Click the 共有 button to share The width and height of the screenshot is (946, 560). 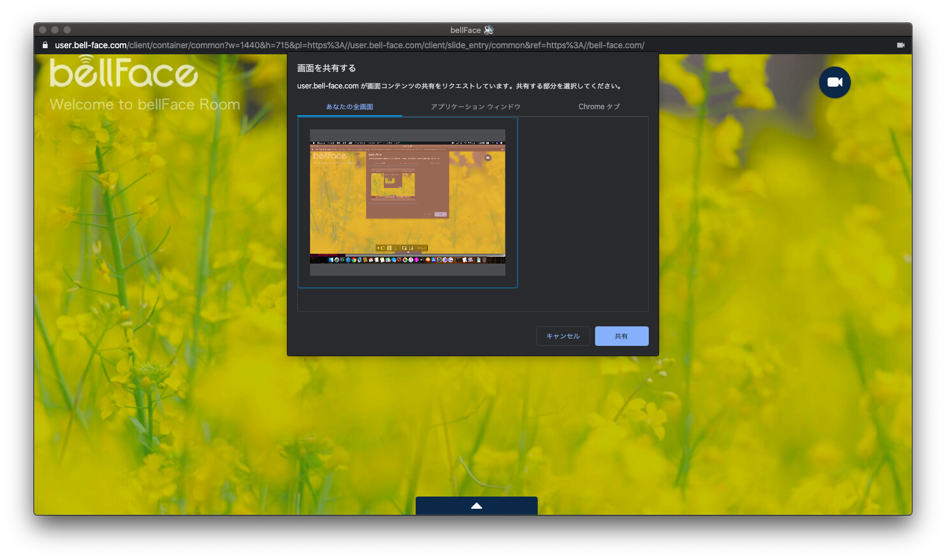pyautogui.click(x=622, y=336)
